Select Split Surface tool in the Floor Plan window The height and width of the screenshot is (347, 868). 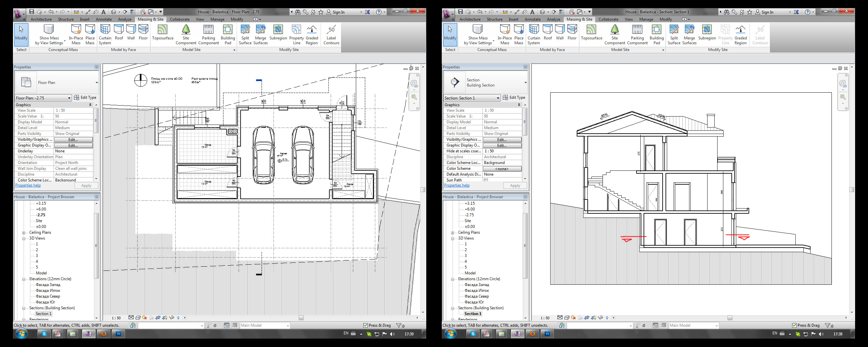pyautogui.click(x=245, y=34)
